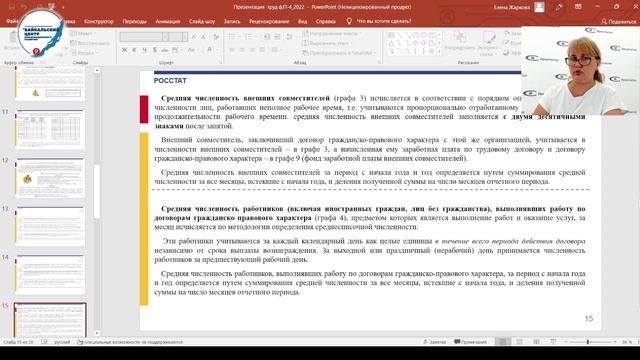Open the Упорядочить (Arrange) menu
The height and width of the screenshot is (360, 640).
pos(460,42)
